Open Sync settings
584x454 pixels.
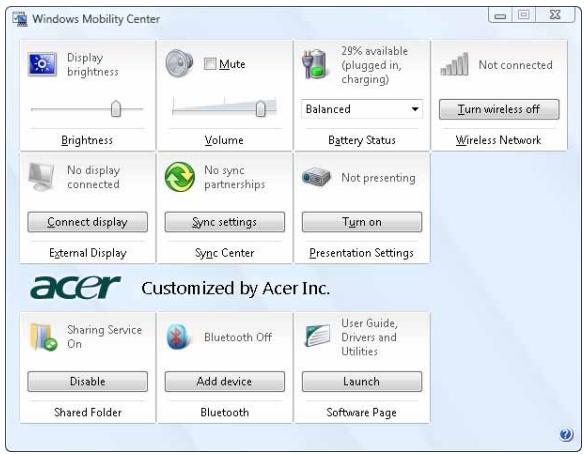[x=225, y=222]
